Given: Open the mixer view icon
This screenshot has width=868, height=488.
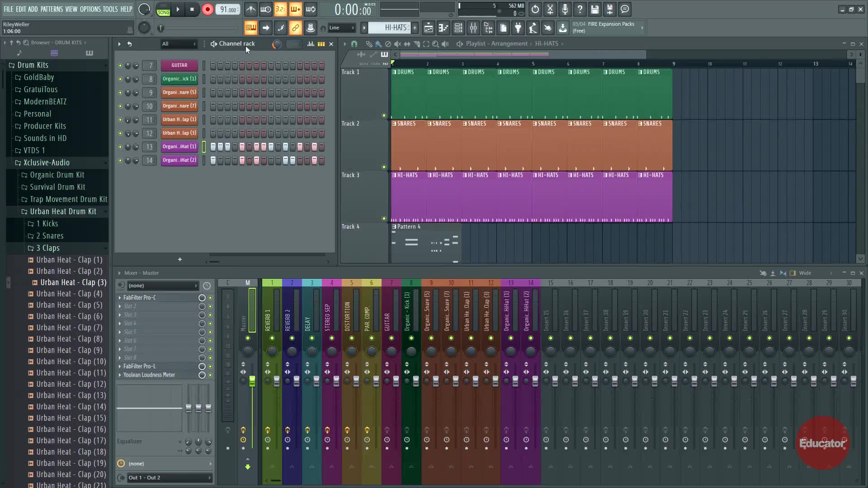Looking at the screenshot, I should coord(473,28).
